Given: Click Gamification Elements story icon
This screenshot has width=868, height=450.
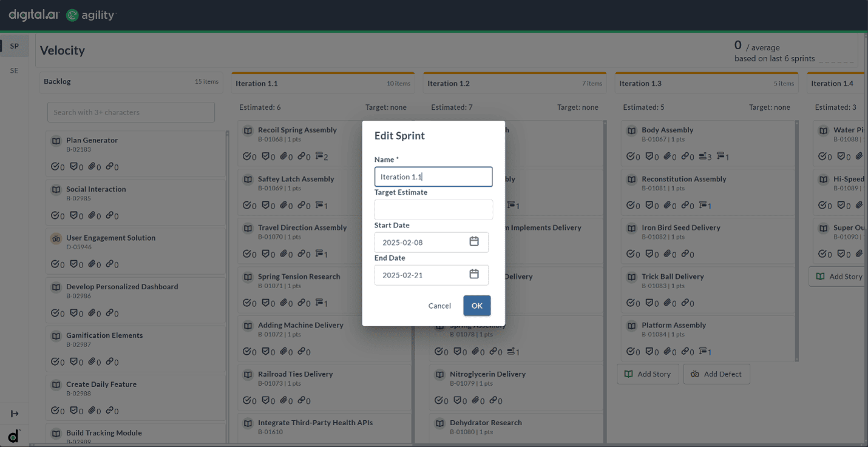Looking at the screenshot, I should [56, 335].
